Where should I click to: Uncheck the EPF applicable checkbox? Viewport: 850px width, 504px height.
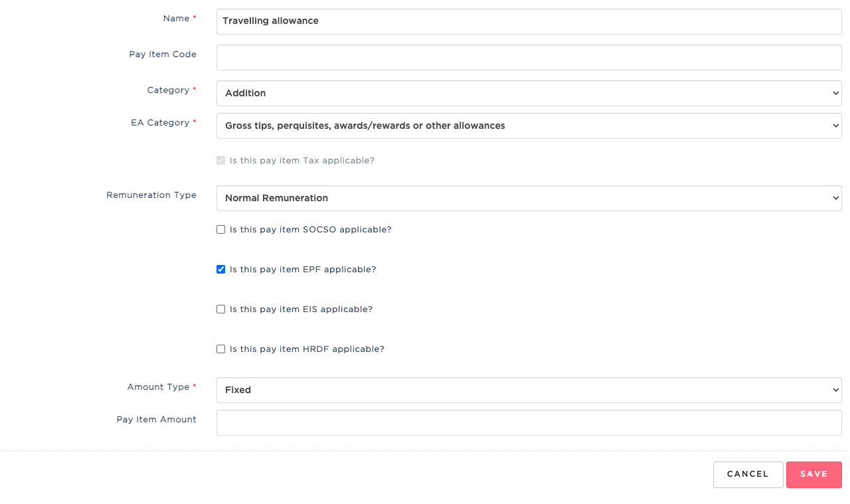click(x=221, y=270)
